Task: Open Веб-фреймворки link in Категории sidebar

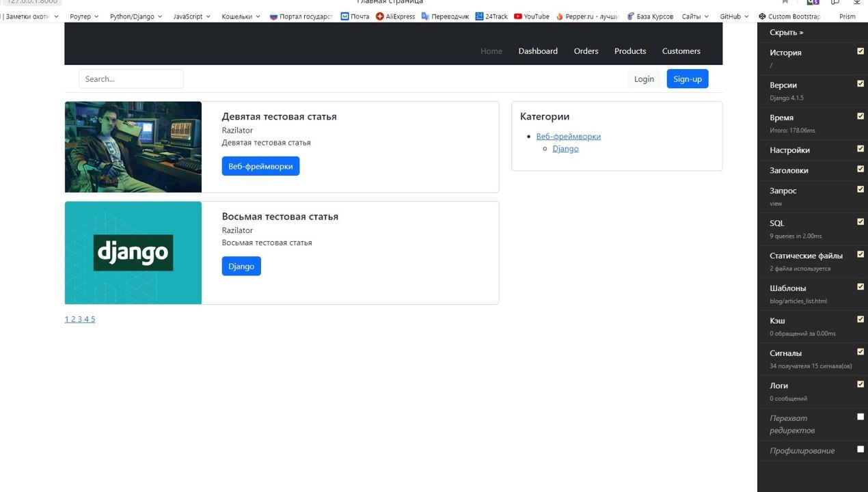Action: [569, 137]
